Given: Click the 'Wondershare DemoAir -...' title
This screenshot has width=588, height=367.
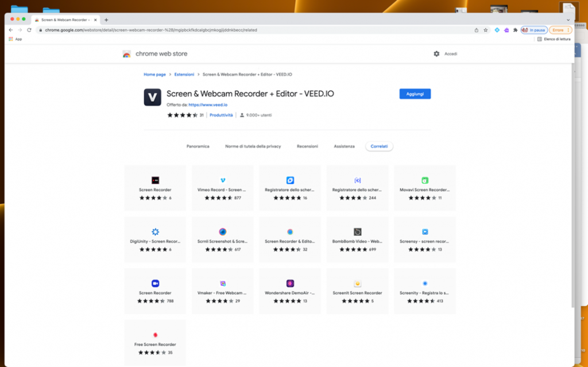Looking at the screenshot, I should point(290,293).
